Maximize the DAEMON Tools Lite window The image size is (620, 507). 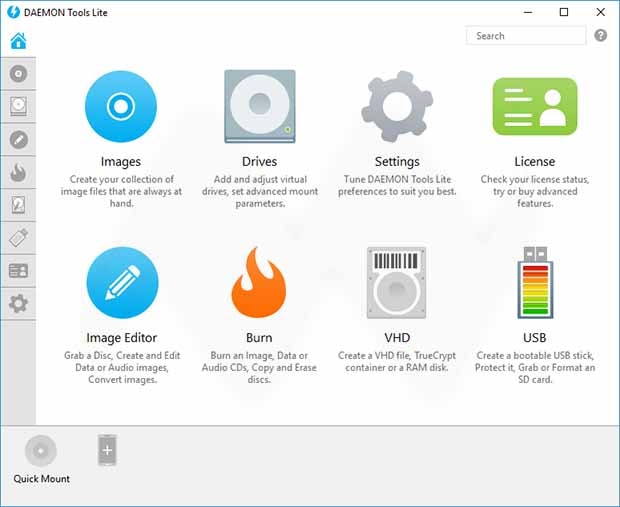[564, 12]
